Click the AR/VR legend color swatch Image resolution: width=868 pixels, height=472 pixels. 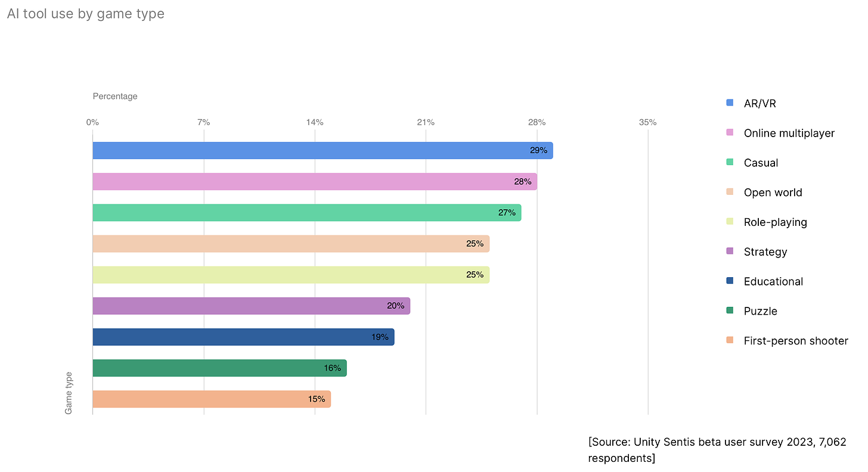730,103
